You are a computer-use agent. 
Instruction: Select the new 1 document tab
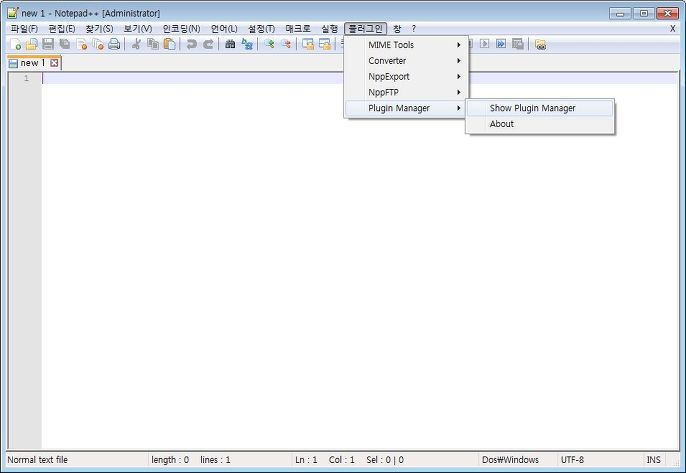(x=33, y=63)
